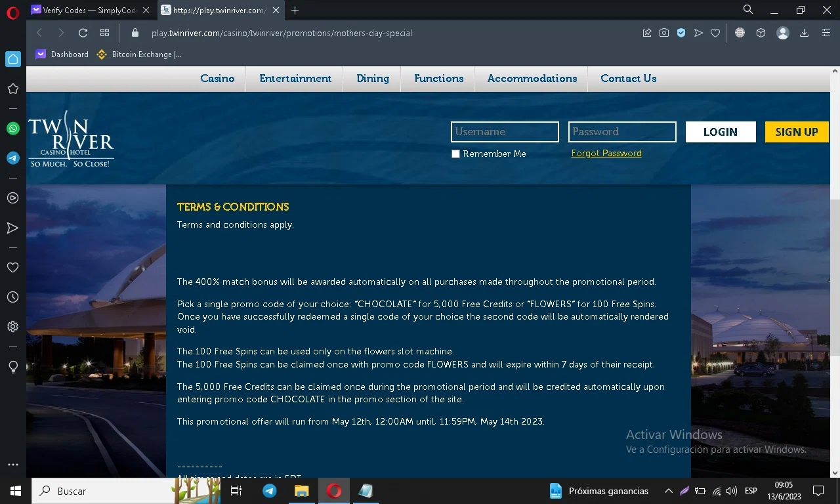Open Opera home sidebar icon
The image size is (840, 504).
pos(13,59)
